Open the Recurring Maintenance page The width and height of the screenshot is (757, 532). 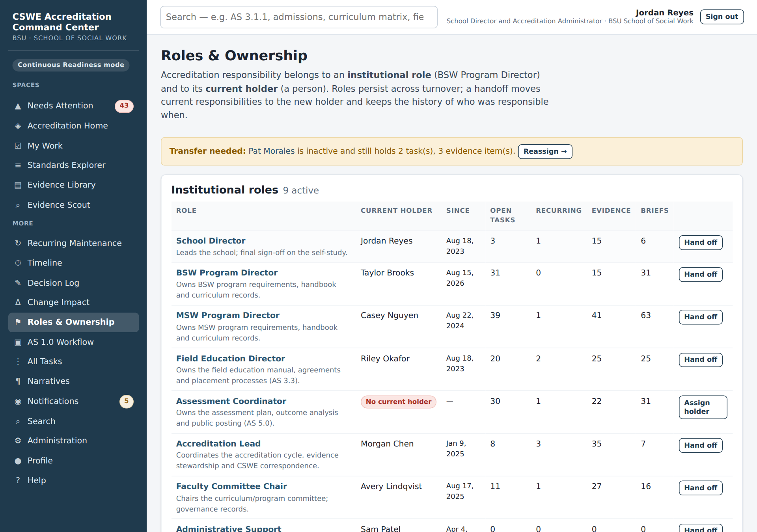tap(73, 243)
